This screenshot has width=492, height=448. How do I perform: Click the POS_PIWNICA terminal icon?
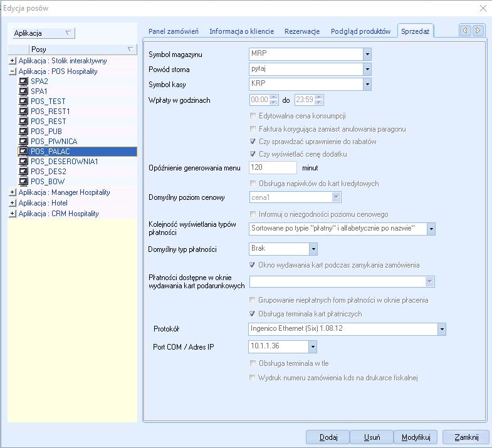[23, 142]
